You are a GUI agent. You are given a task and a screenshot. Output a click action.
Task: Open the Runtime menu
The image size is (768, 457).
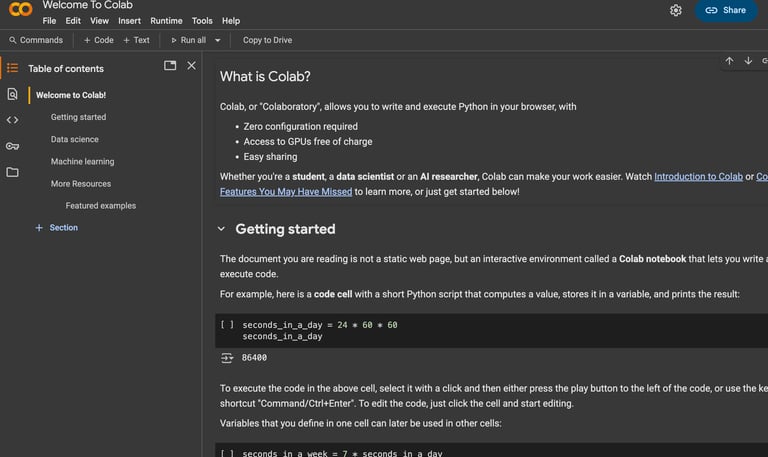166,21
